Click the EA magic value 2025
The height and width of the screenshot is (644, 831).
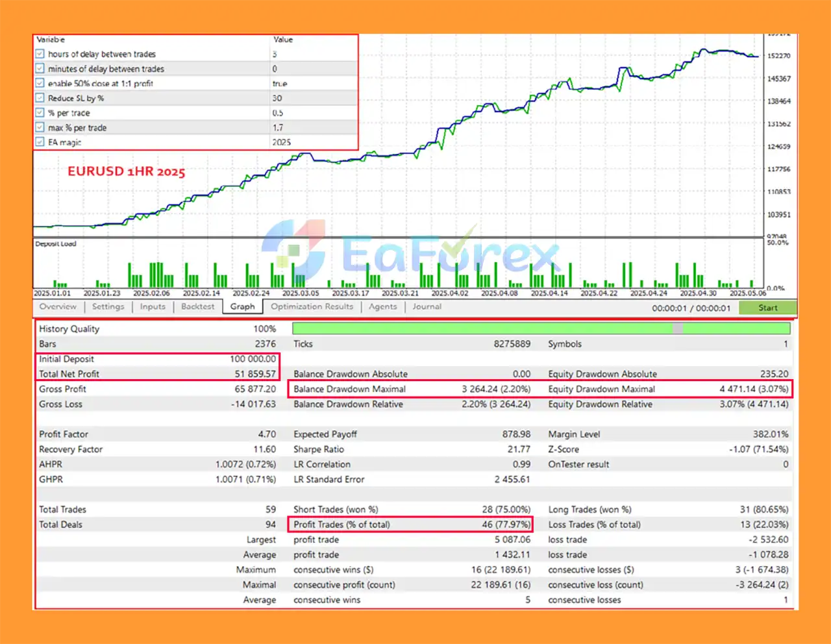282,142
